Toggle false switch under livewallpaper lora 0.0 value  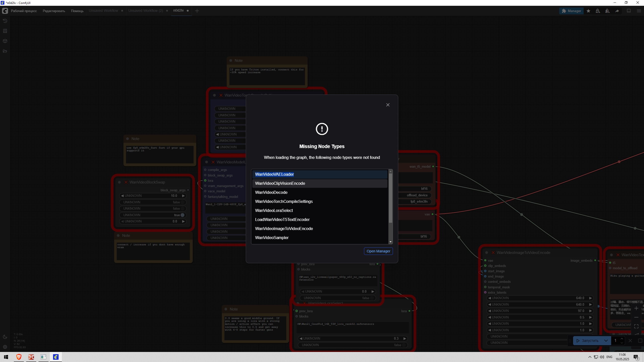click(x=373, y=298)
